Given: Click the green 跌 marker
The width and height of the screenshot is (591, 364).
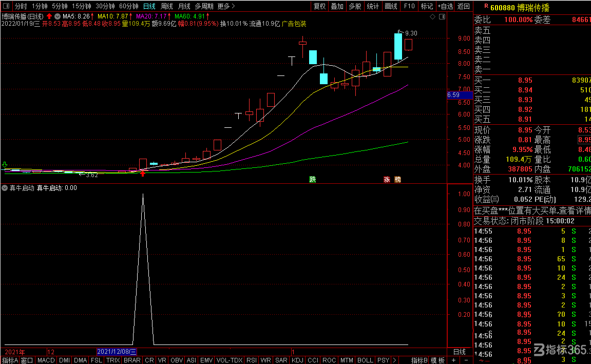Looking at the screenshot, I should click(x=313, y=179).
